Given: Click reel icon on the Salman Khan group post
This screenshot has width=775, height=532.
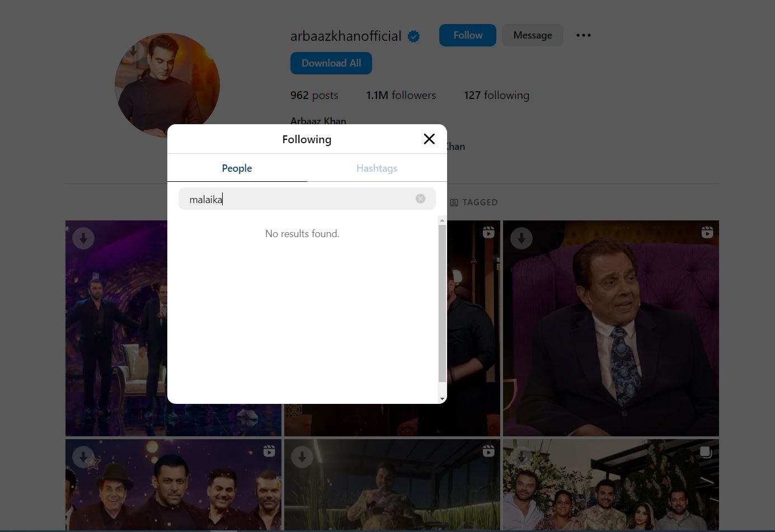Looking at the screenshot, I should click(269, 451).
